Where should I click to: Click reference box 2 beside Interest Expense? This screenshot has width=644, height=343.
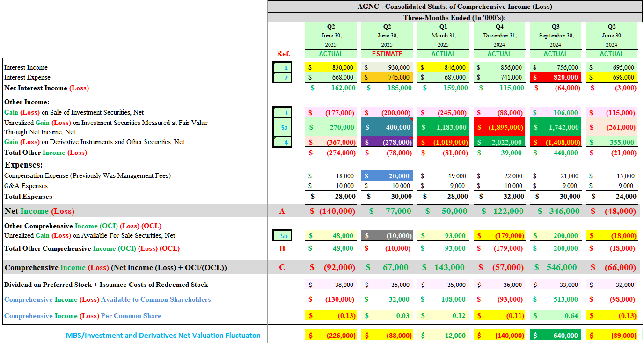click(282, 77)
